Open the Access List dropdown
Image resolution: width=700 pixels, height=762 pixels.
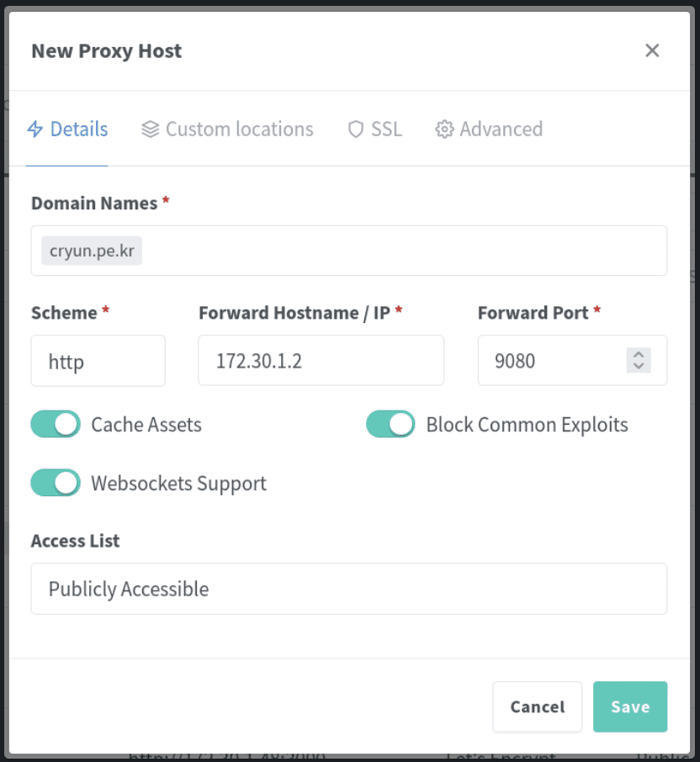click(x=349, y=589)
